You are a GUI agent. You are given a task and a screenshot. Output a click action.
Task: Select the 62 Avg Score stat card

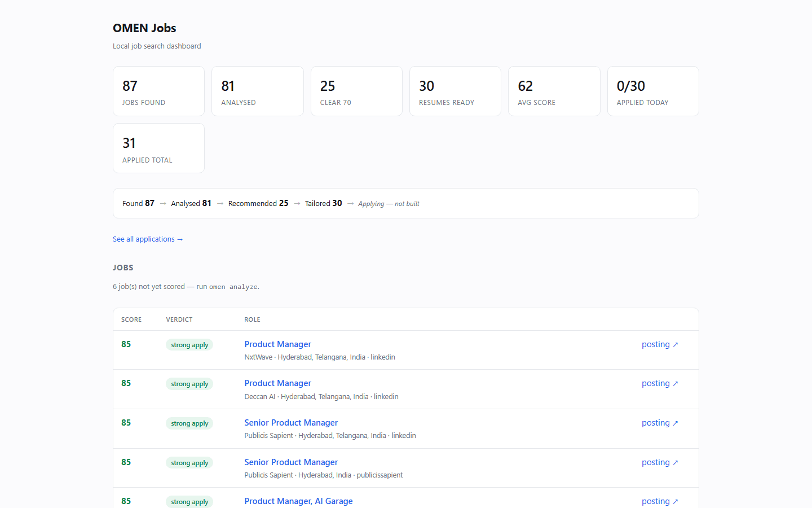tap(554, 91)
